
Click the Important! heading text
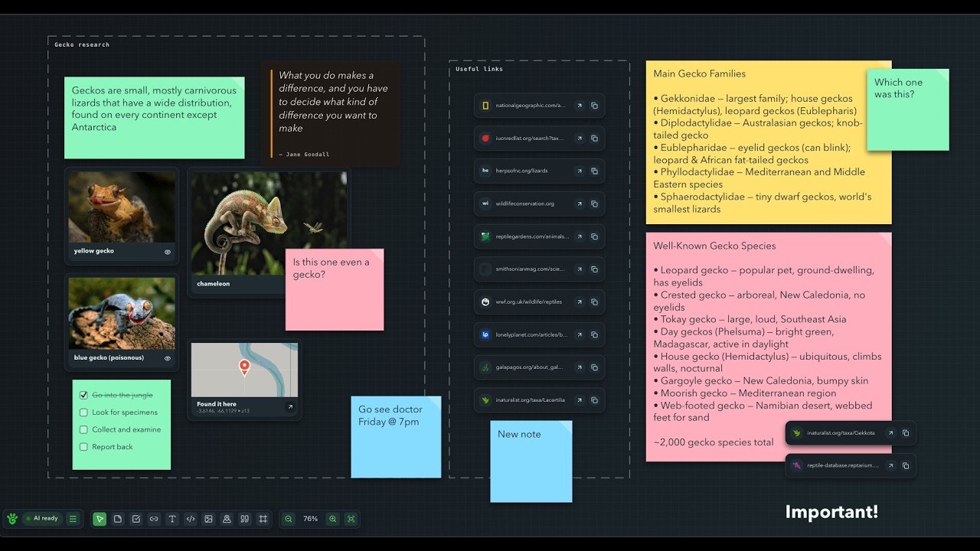coord(831,512)
